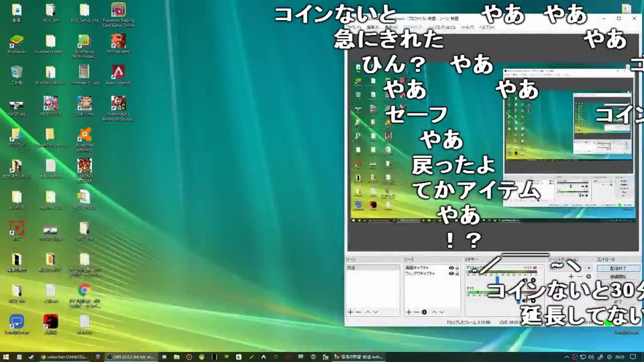
Task: Toggle visibility of ウィンドウキャプチャ source
Action: [451, 274]
